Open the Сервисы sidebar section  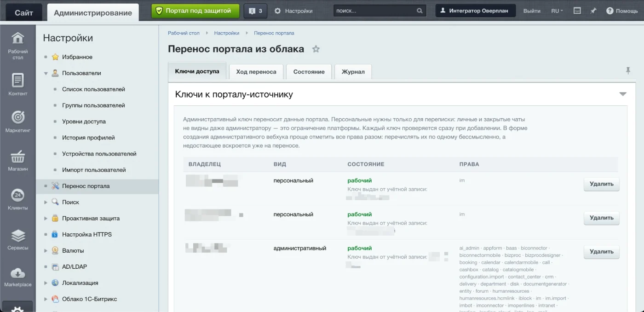(17, 239)
